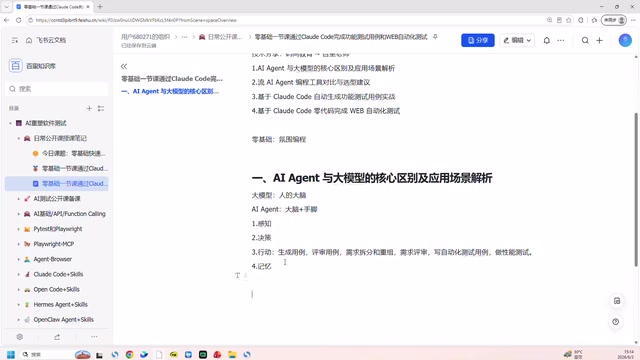Go to 飞书云文档 home icon
Screen dimensions: 640x360
coord(29,40)
